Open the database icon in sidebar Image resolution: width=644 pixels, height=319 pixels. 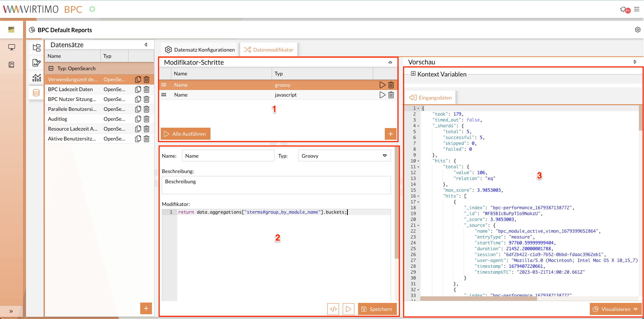(x=36, y=93)
